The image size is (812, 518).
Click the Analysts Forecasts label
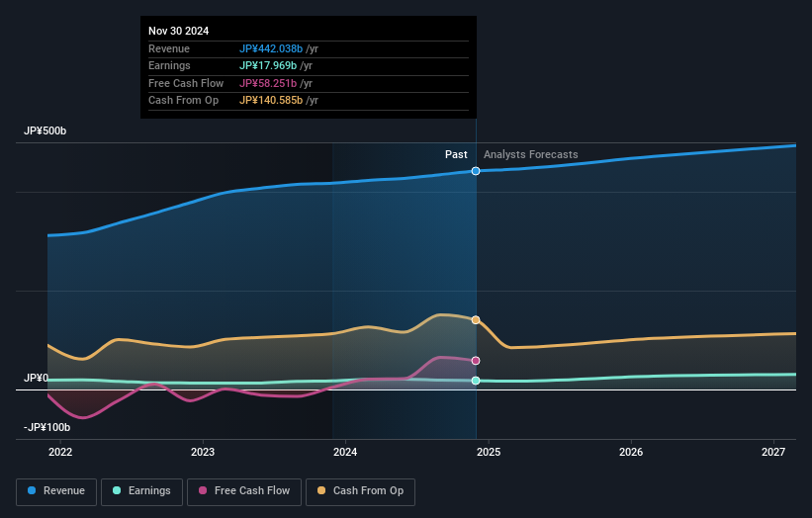[531, 154]
